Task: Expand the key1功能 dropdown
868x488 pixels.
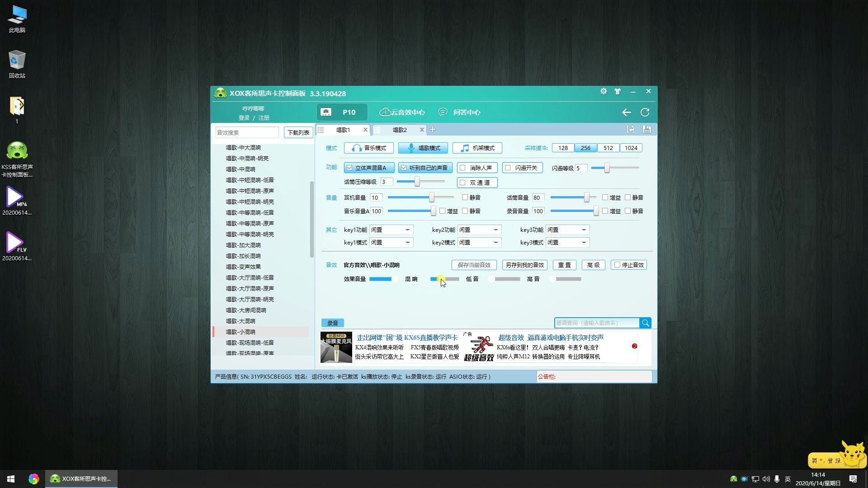Action: pos(408,230)
